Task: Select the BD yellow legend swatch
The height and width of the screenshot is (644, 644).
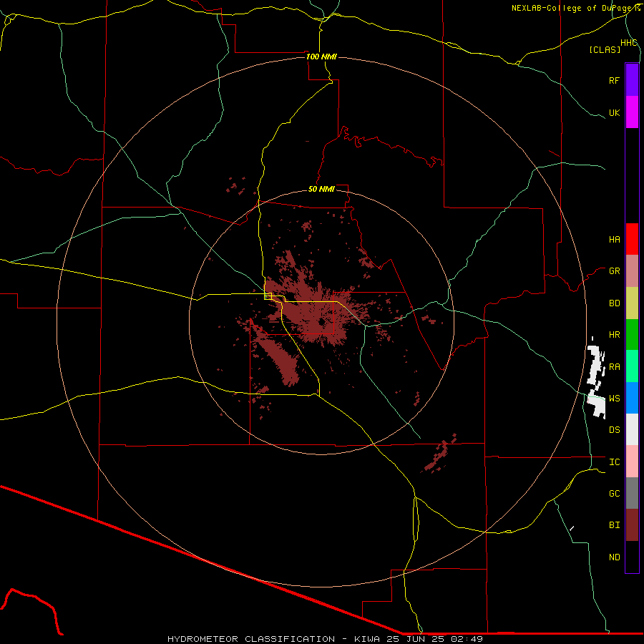Action: pyautogui.click(x=632, y=303)
